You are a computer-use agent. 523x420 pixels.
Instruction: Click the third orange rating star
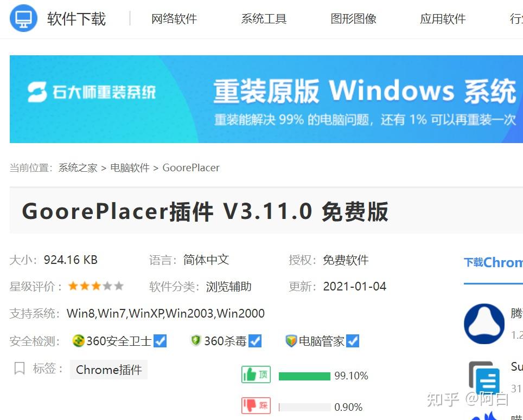tap(96, 286)
